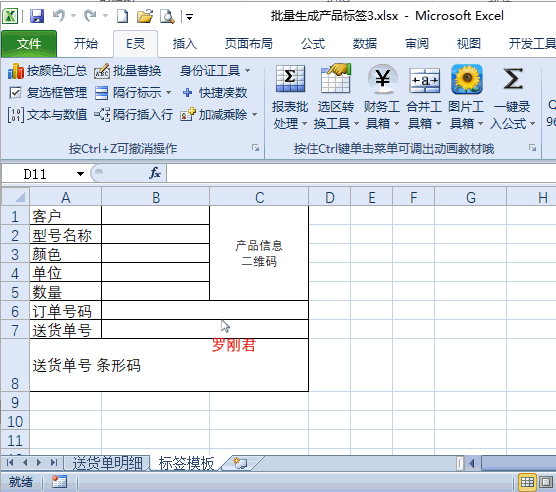Save the workbook with floppy icon

(37, 16)
